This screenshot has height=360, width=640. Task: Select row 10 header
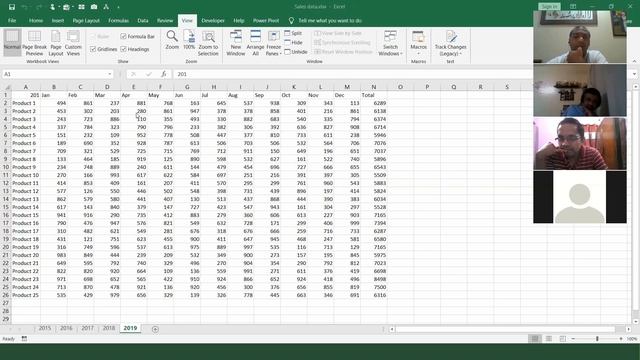(x=6, y=167)
